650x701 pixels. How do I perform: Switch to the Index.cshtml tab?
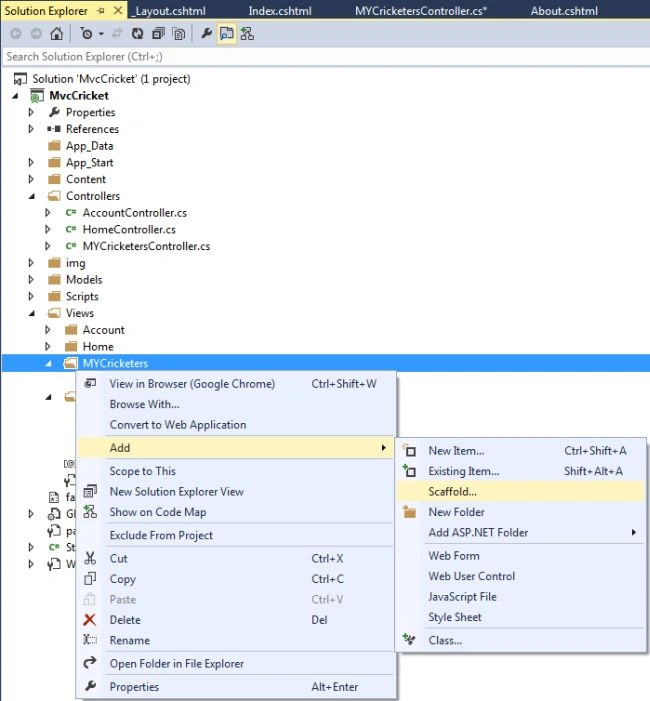pos(280,11)
